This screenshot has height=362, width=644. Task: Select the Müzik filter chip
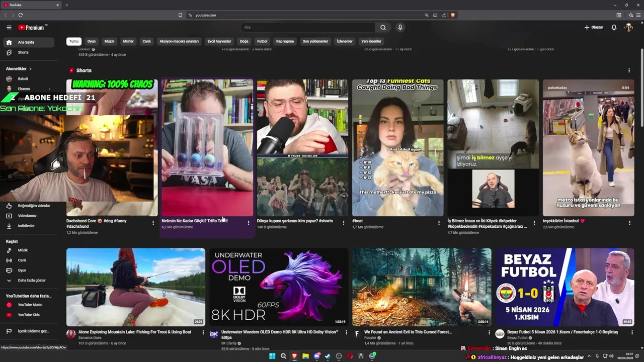coord(109,41)
